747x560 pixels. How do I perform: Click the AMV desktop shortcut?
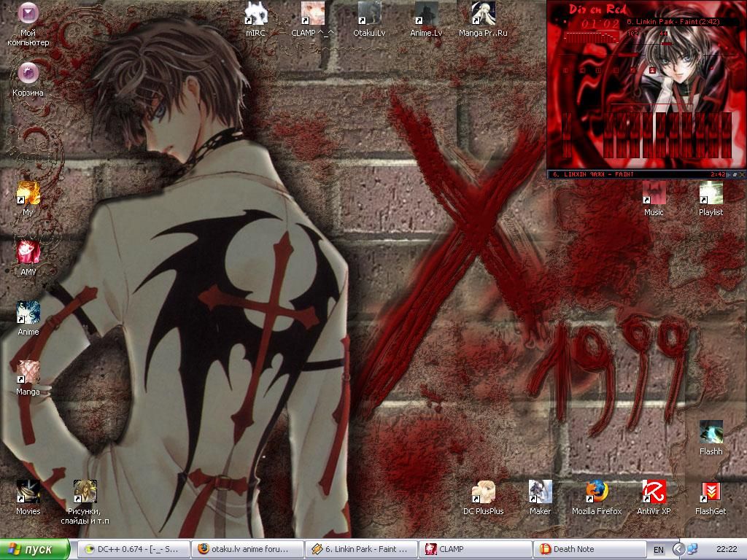pos(28,259)
